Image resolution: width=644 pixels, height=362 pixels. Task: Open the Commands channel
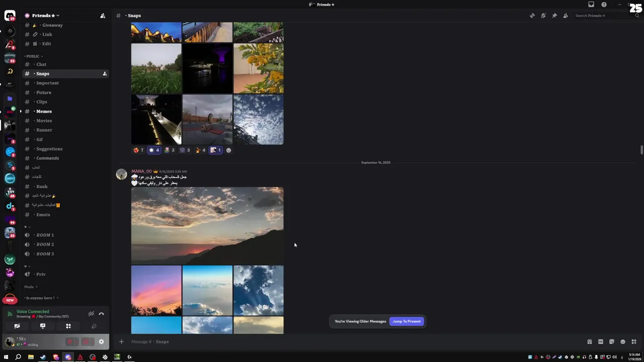(x=65, y=158)
